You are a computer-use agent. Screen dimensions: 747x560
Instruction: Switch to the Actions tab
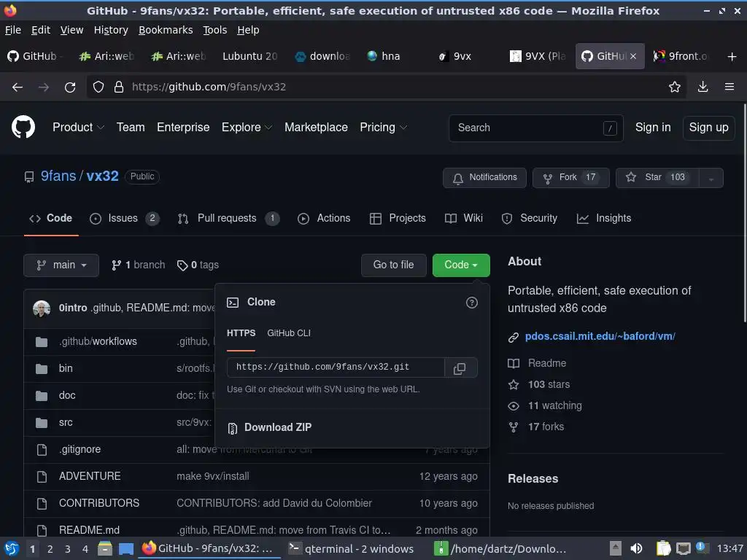coord(324,218)
